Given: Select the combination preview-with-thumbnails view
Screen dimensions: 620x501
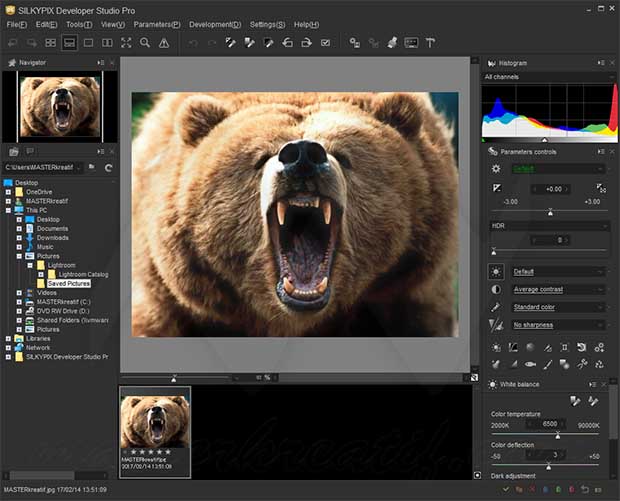Looking at the screenshot, I should (x=69, y=43).
